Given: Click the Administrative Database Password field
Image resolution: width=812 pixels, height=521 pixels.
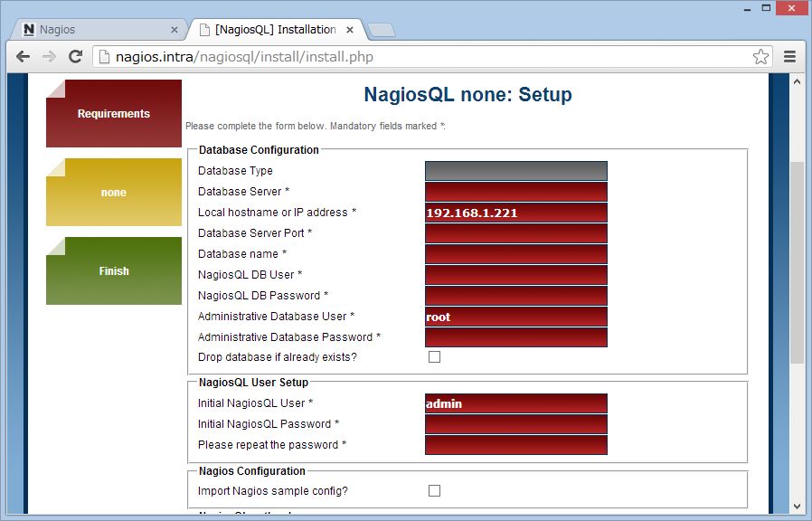Looking at the screenshot, I should point(516,337).
